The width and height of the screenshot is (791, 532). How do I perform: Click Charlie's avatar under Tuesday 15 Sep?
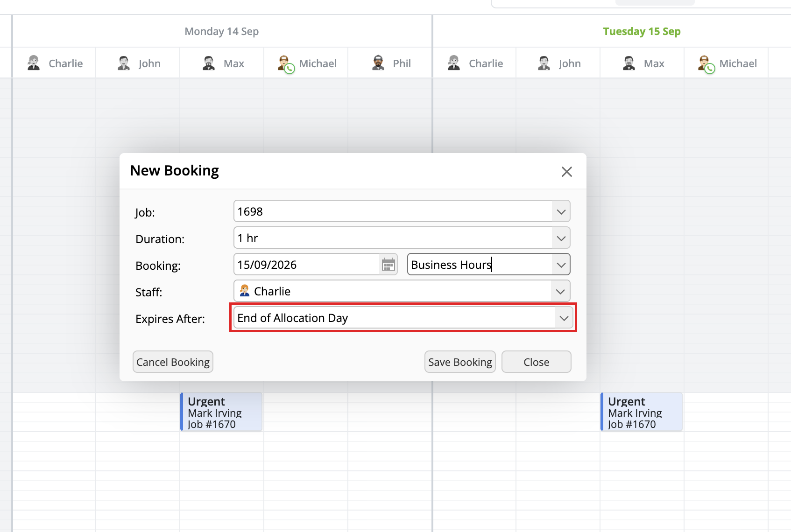(454, 63)
